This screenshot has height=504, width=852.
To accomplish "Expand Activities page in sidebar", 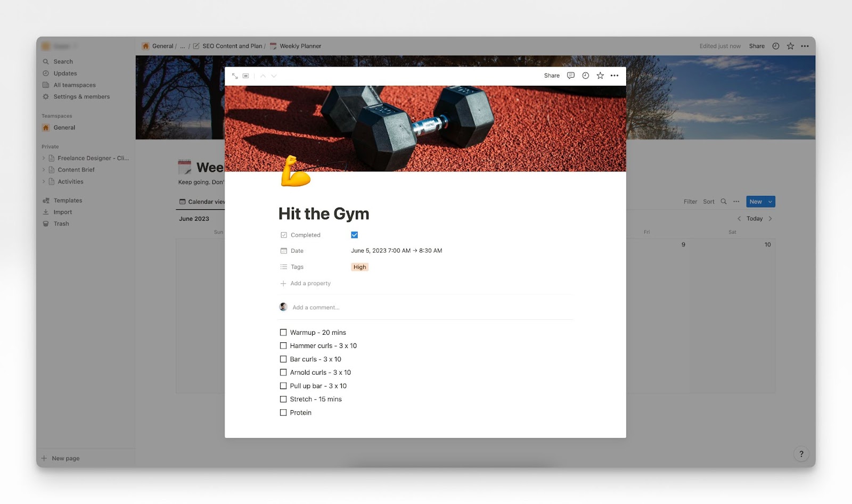I will click(x=44, y=181).
